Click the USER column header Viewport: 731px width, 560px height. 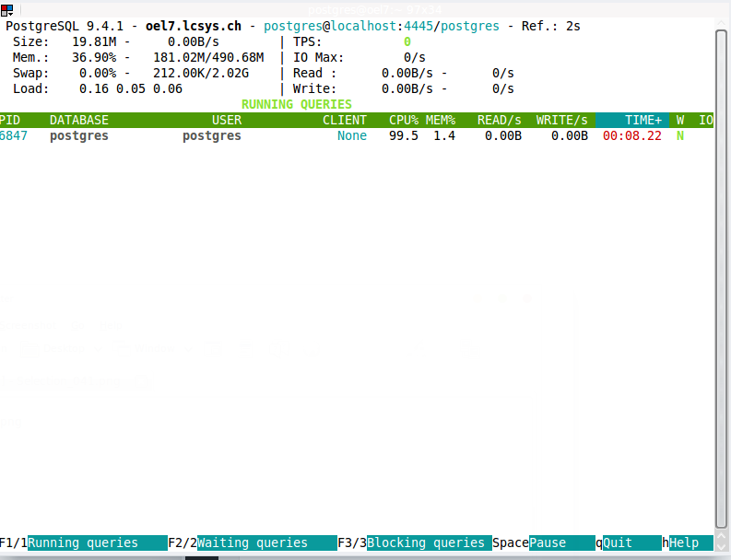pyautogui.click(x=227, y=120)
